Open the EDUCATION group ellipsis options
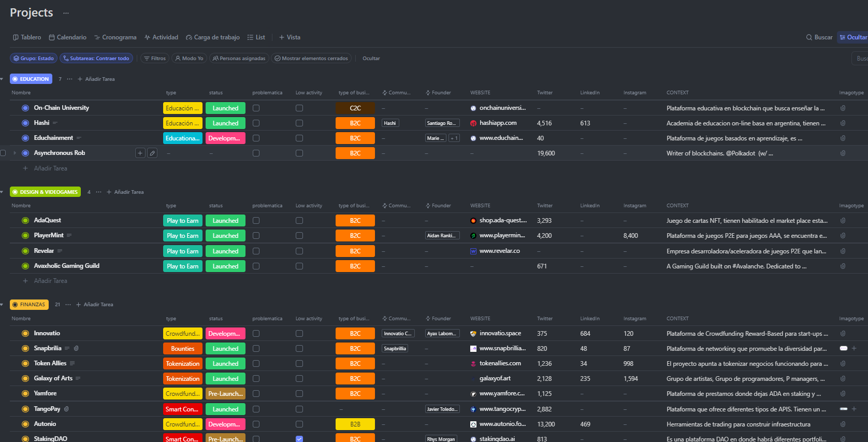The height and width of the screenshot is (442, 868). [x=69, y=79]
